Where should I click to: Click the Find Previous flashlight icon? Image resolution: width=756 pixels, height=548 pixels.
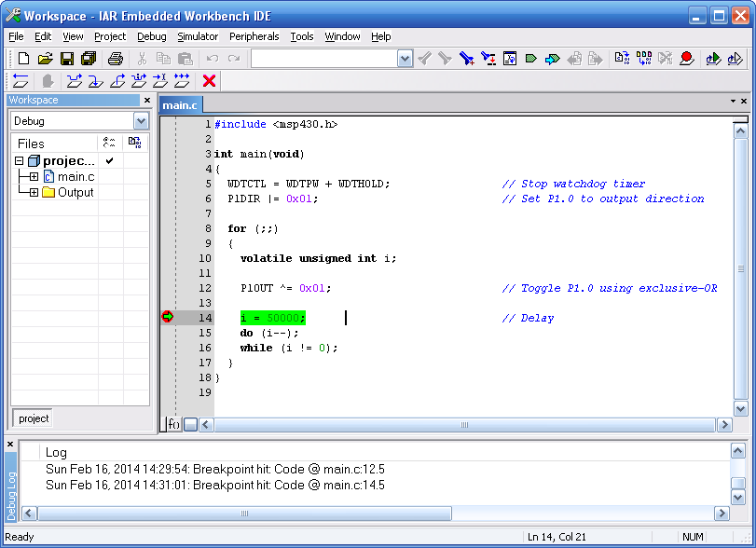tap(424, 59)
